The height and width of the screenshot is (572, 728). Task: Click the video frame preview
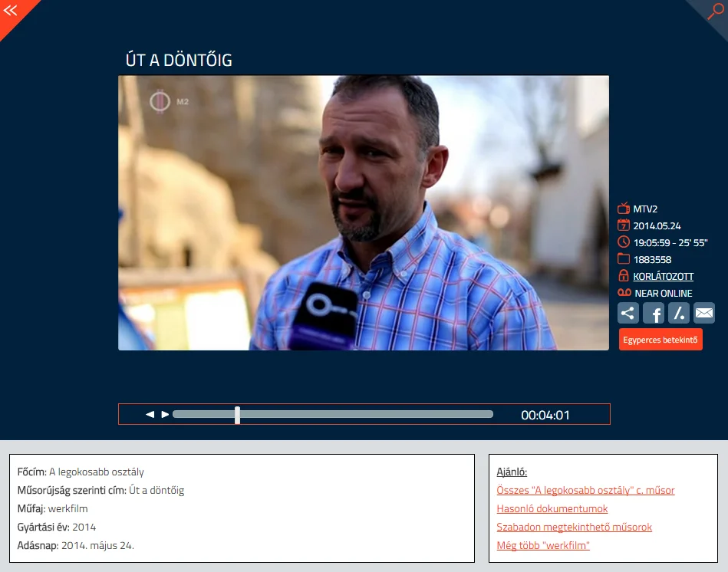[x=364, y=213]
